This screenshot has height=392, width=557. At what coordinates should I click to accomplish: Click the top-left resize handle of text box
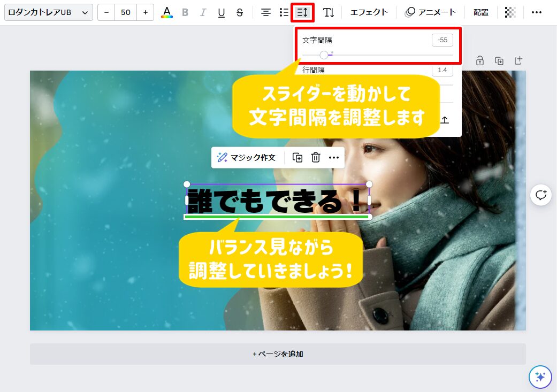[x=187, y=185]
